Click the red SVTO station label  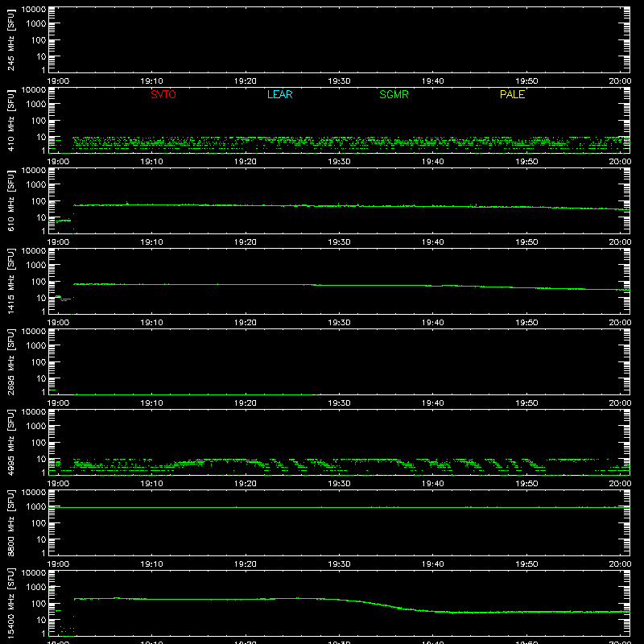163,94
